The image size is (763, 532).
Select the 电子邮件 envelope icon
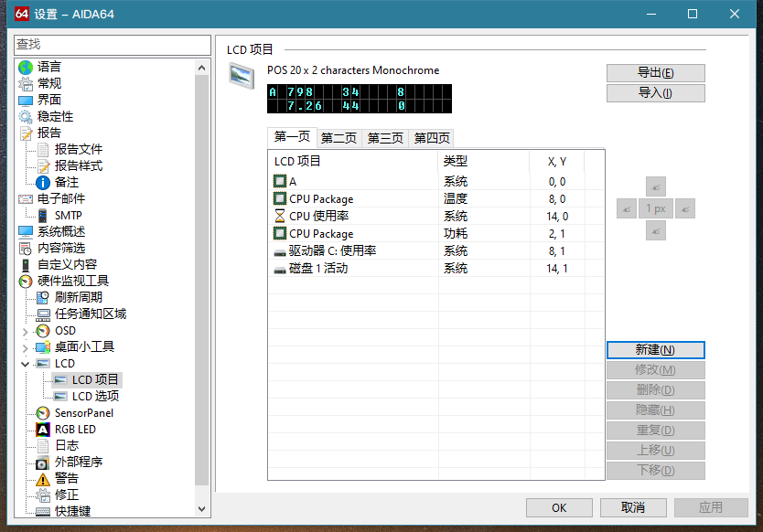click(x=26, y=198)
